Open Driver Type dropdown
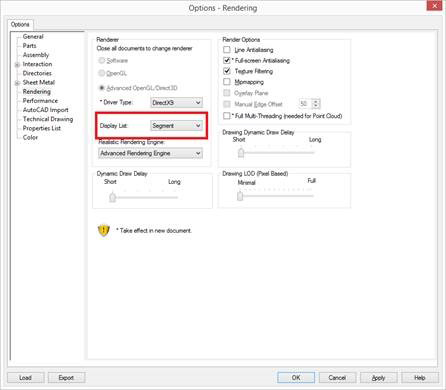Screen dimensions: 446x390 coord(176,103)
